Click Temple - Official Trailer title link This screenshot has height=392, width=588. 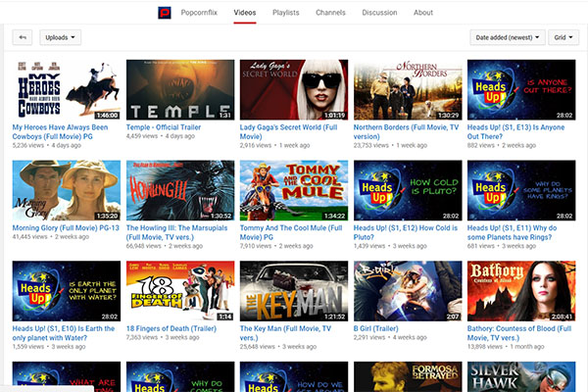coord(164,127)
